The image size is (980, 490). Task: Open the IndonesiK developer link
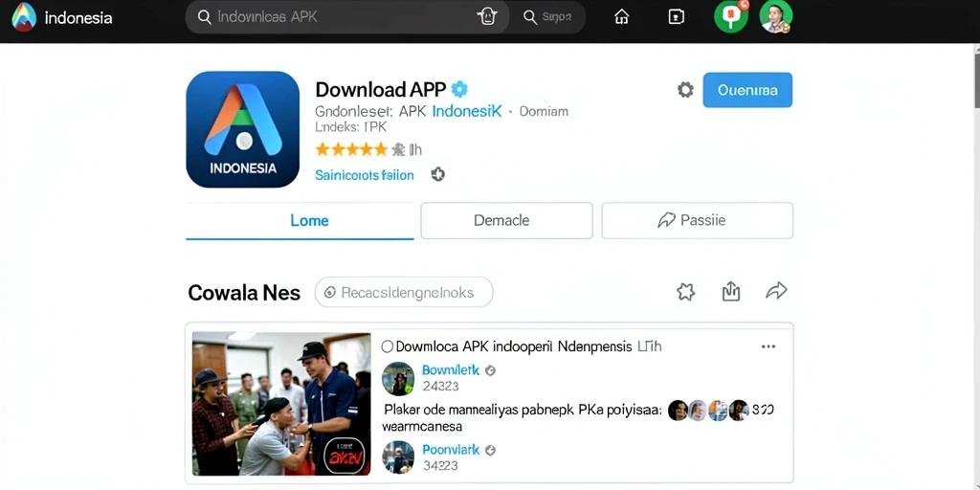click(467, 111)
